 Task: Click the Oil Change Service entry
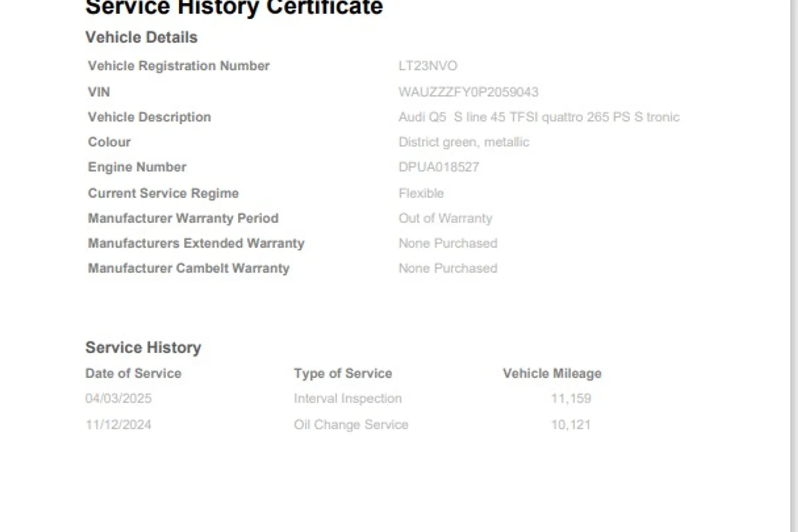[351, 424]
